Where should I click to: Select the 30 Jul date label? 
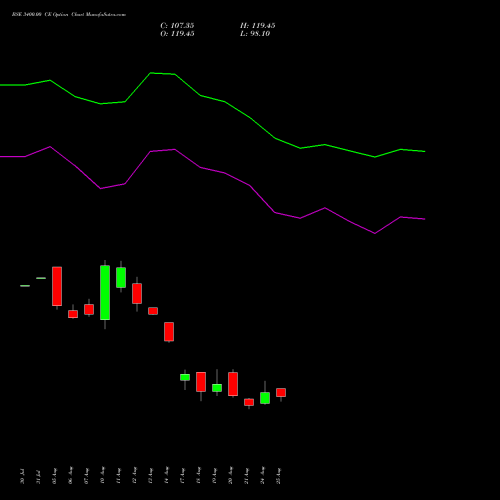click(x=22, y=476)
